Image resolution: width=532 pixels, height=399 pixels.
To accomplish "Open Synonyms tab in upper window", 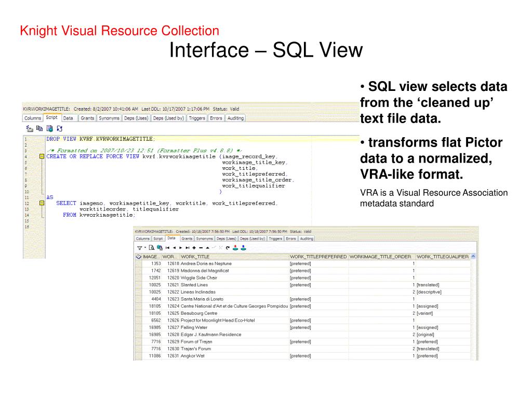I will (x=109, y=118).
